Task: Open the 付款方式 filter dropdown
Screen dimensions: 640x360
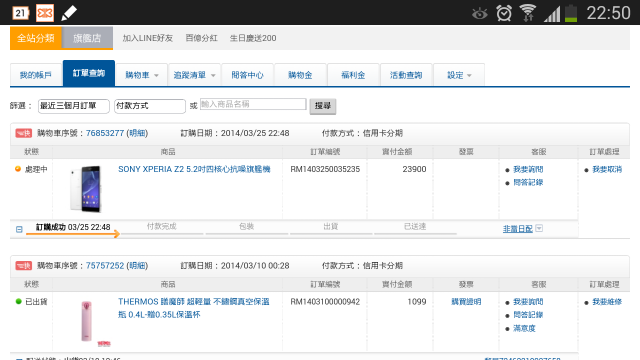Action: [150, 106]
